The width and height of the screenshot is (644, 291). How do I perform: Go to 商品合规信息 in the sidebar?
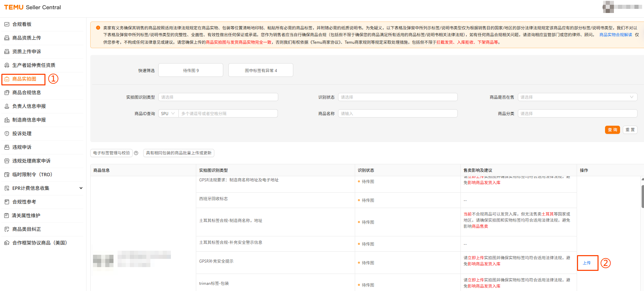click(26, 93)
